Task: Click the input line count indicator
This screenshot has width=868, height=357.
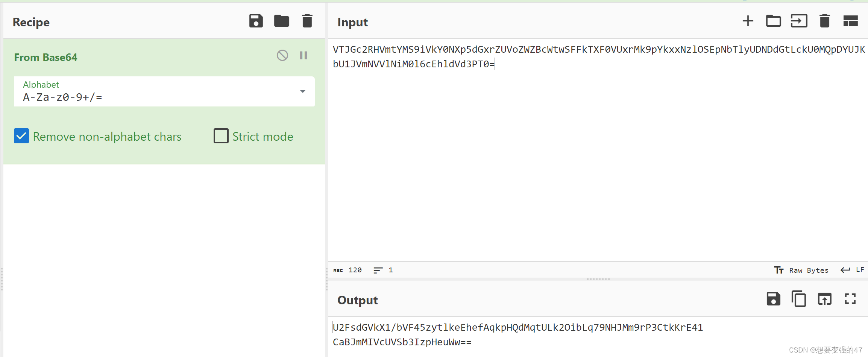Action: point(383,270)
